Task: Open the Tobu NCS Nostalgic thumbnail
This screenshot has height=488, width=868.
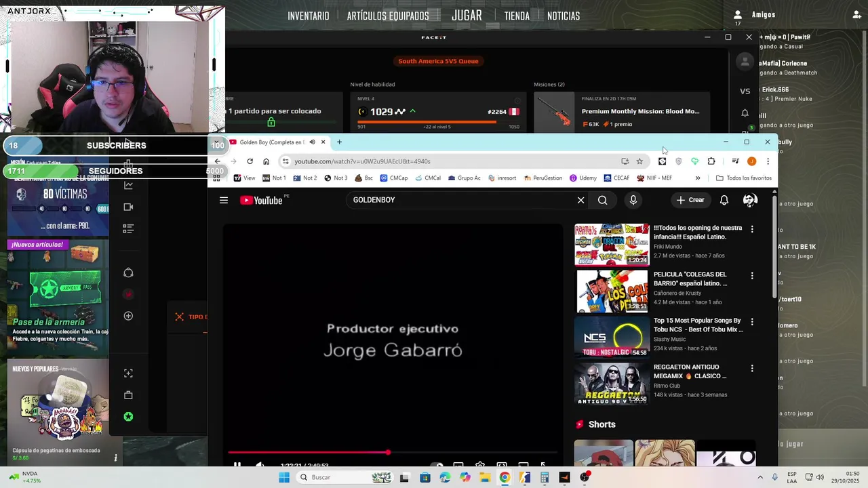Action: click(612, 338)
